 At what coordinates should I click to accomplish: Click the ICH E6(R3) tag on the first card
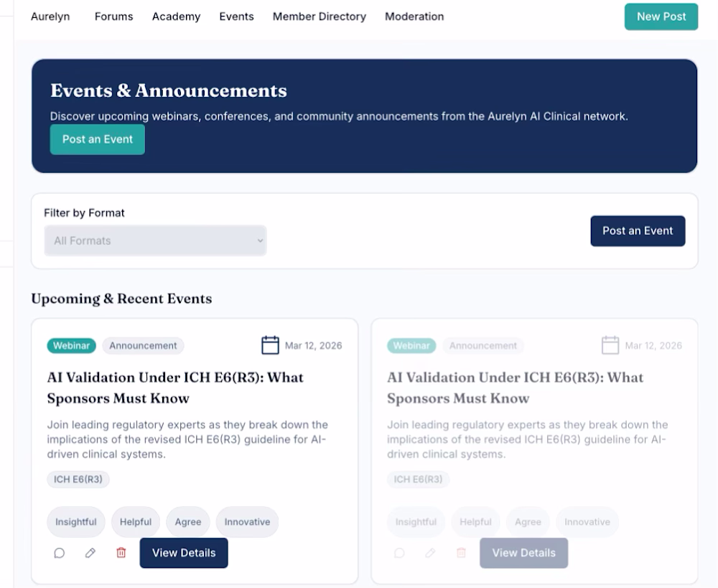78,479
